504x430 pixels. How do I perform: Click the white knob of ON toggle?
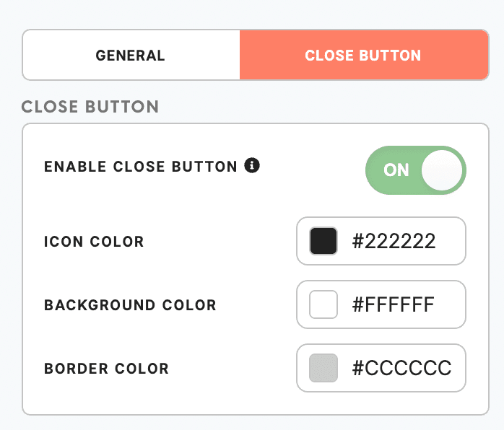click(x=442, y=170)
